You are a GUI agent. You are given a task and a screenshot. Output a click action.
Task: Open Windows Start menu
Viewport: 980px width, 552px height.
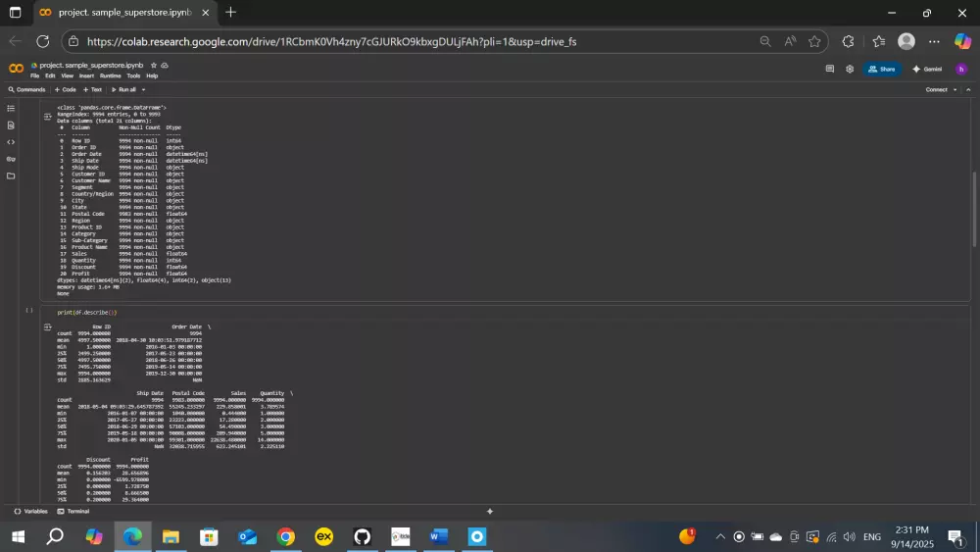tap(18, 536)
